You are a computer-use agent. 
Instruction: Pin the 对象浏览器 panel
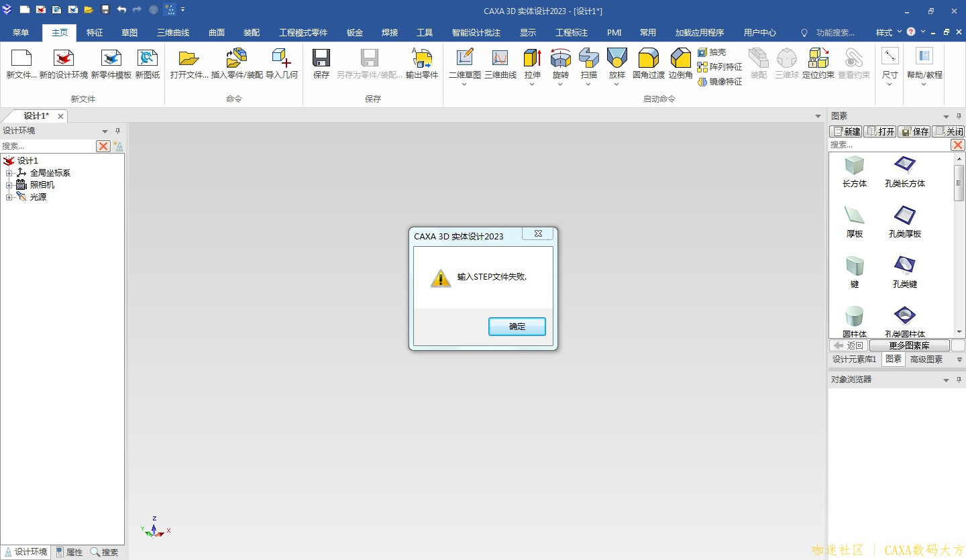point(959,380)
